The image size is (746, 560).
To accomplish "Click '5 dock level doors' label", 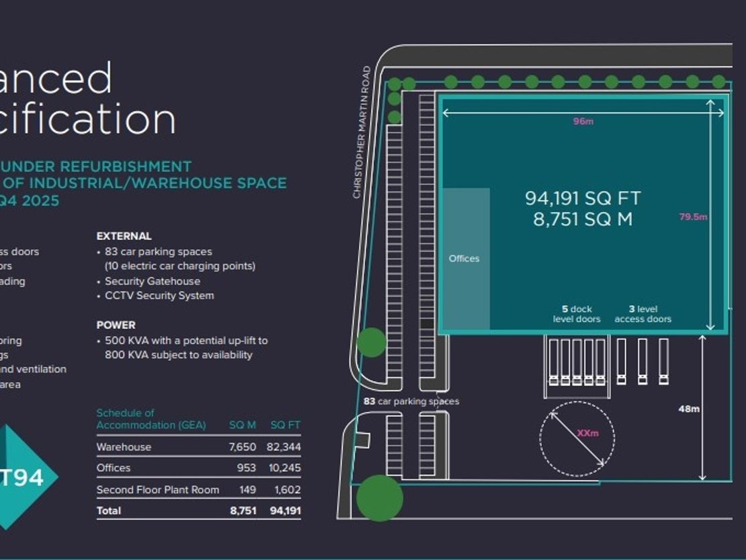I will [x=577, y=314].
